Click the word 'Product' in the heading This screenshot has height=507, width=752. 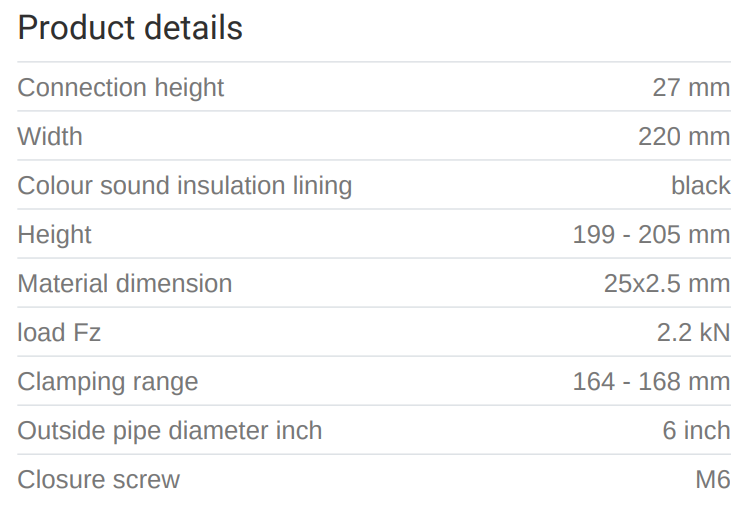tap(76, 28)
